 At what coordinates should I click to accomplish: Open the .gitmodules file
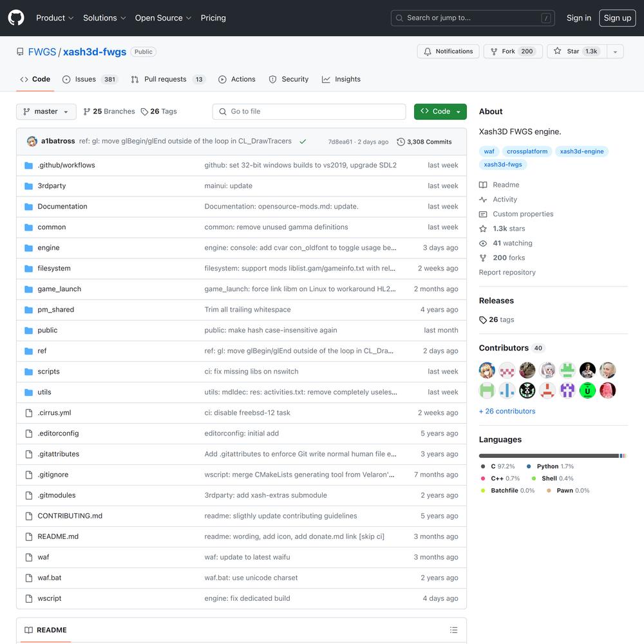[57, 495]
